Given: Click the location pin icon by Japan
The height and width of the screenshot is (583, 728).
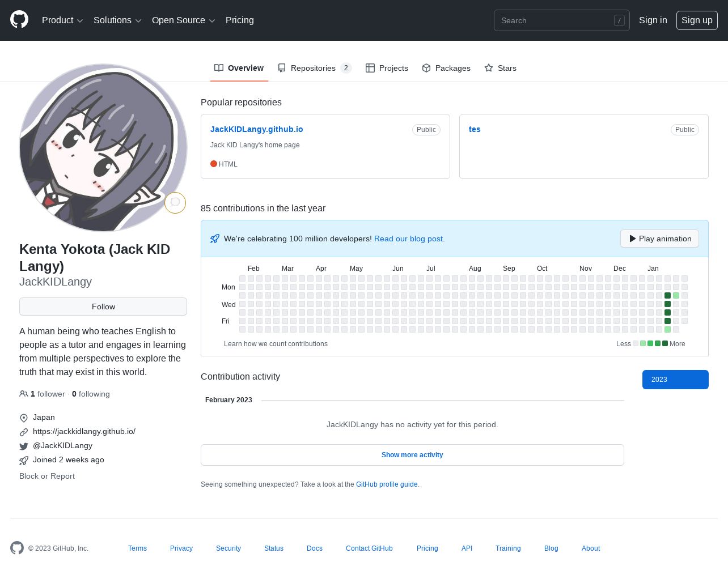Looking at the screenshot, I should coord(24,418).
